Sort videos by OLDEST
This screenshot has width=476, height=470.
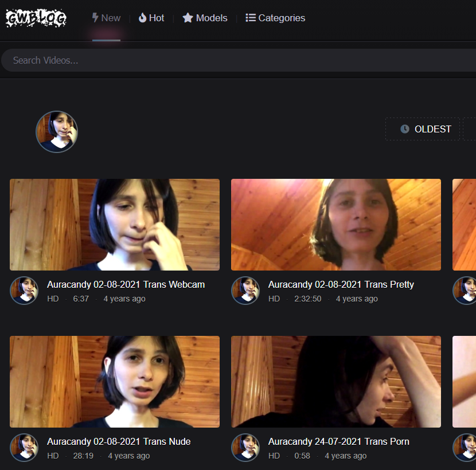(423, 129)
